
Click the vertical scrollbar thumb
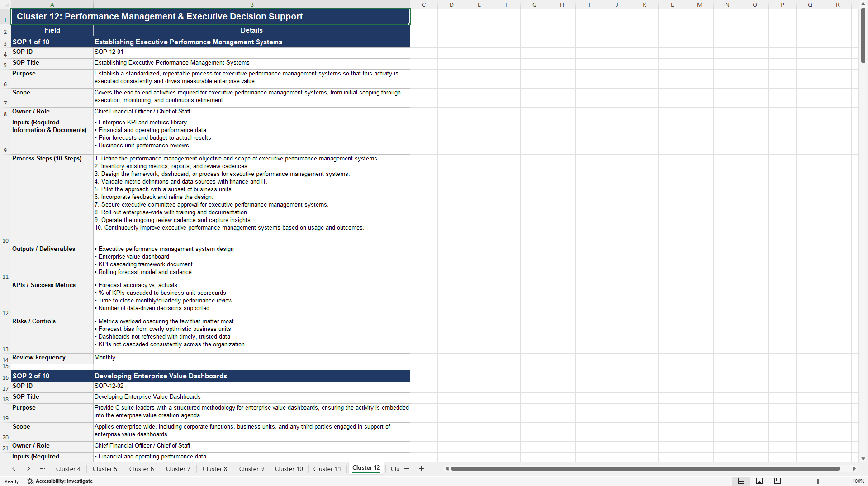tap(863, 35)
